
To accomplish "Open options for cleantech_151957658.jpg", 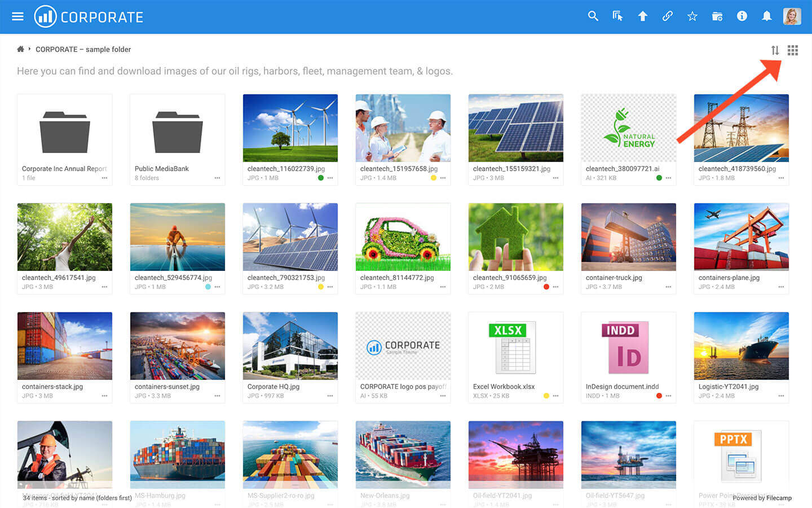I will (443, 178).
